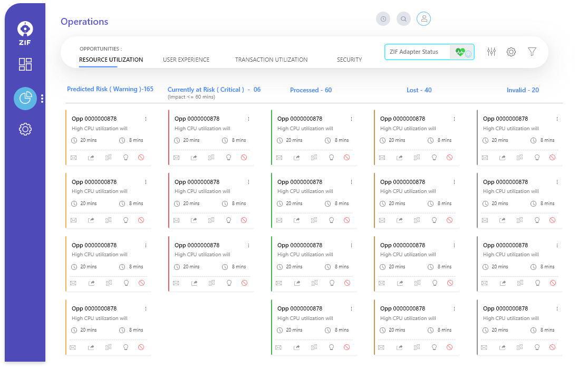The image size is (588, 368).
Task: Click the ZIF logo in sidebar
Action: (25, 33)
